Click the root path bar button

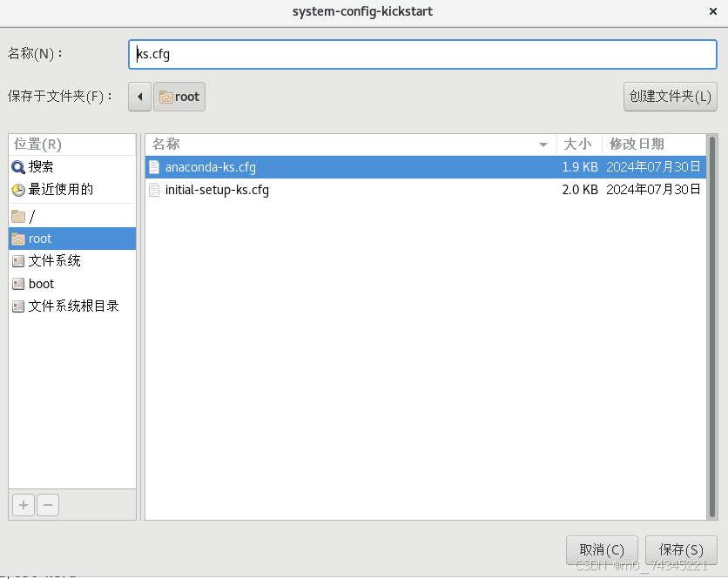pyautogui.click(x=179, y=97)
